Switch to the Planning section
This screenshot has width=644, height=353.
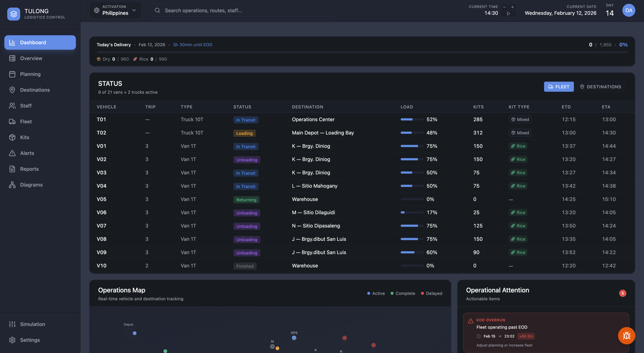point(30,74)
